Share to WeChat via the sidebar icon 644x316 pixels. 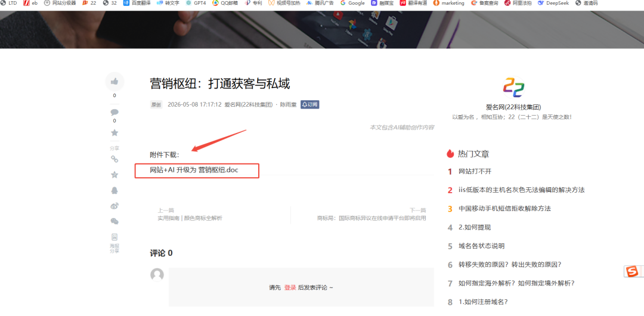coord(114,221)
